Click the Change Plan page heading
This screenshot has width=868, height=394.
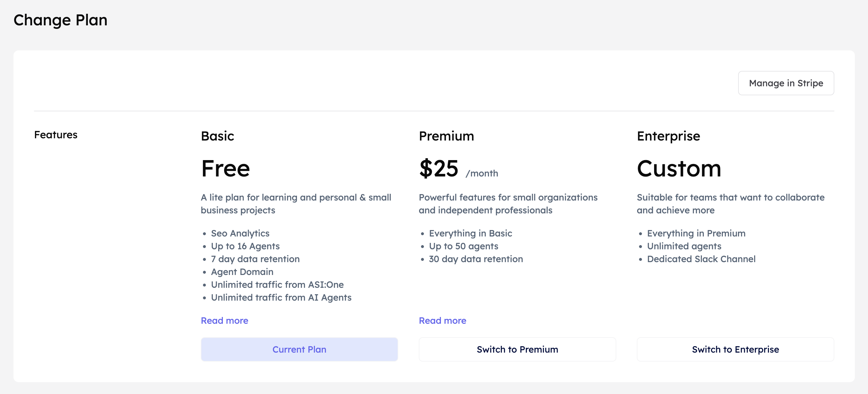[60, 20]
